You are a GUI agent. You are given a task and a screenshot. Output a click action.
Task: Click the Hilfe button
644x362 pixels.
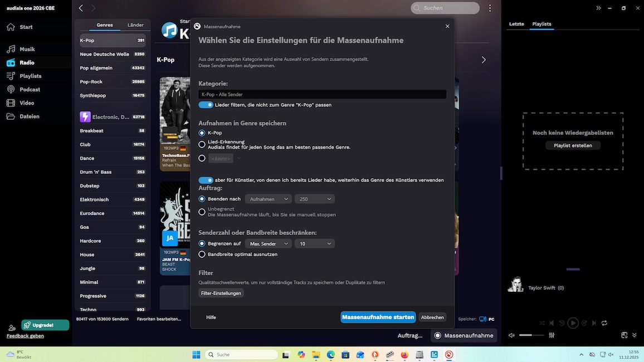click(211, 317)
